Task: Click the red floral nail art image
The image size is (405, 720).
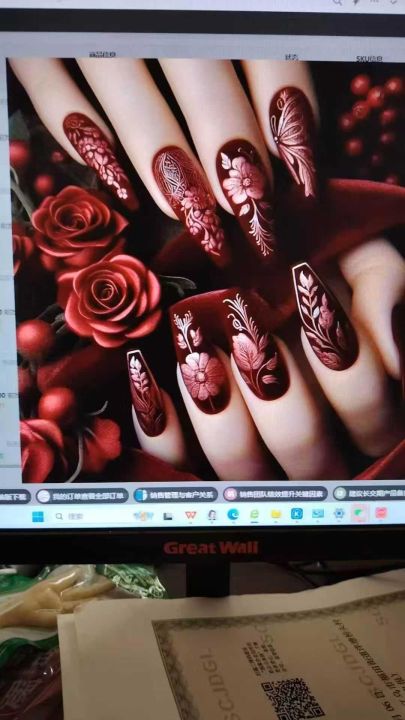Action: [x=207, y=269]
